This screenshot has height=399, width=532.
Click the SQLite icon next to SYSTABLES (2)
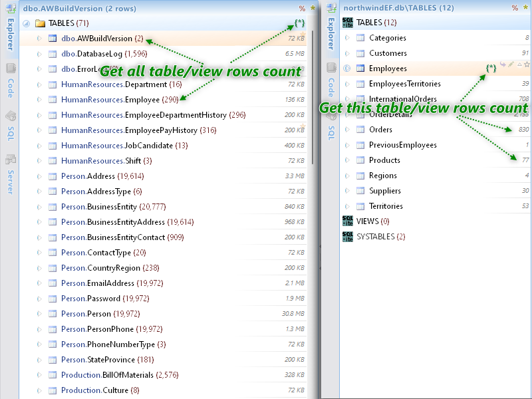(x=348, y=237)
